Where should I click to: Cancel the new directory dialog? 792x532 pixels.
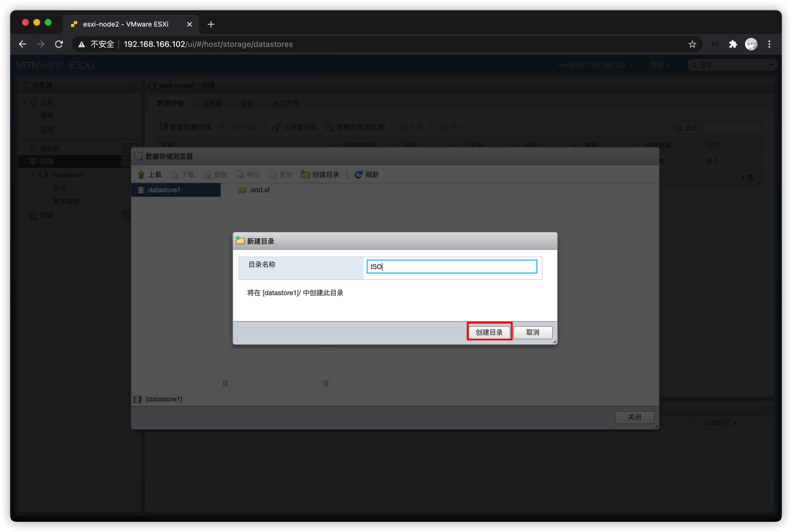coord(532,332)
